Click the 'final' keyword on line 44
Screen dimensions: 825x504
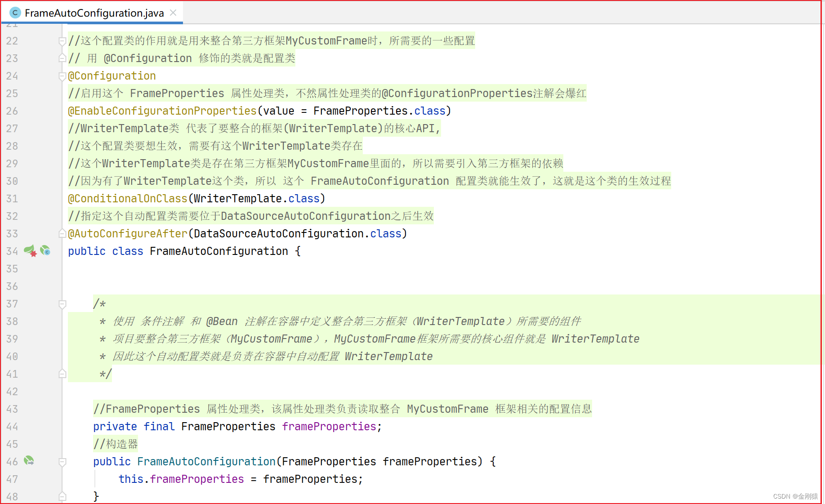[x=159, y=427]
